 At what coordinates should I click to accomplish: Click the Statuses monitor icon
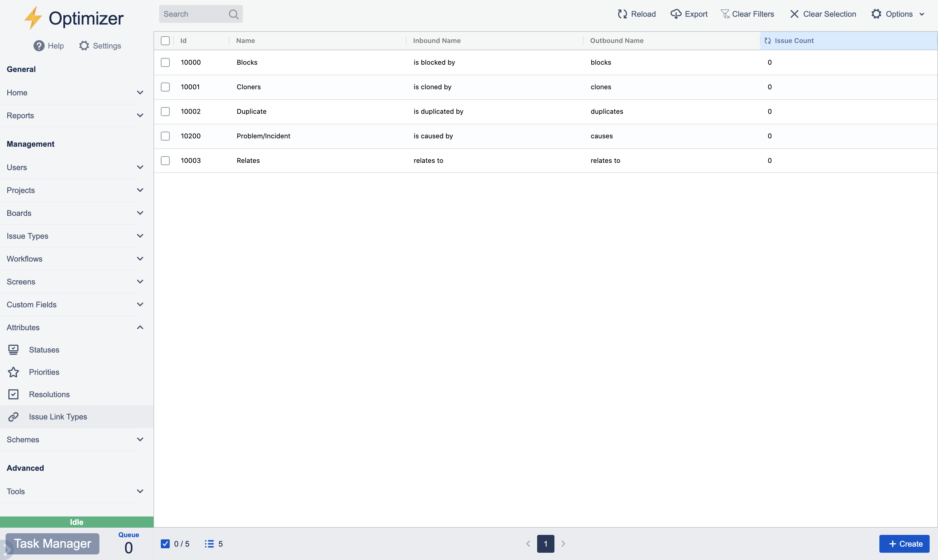(x=14, y=350)
